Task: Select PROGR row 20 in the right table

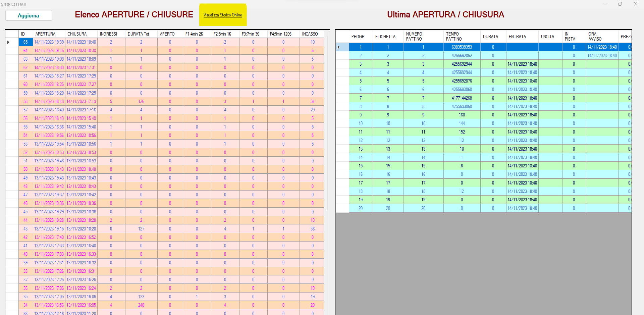Action: pos(361,208)
